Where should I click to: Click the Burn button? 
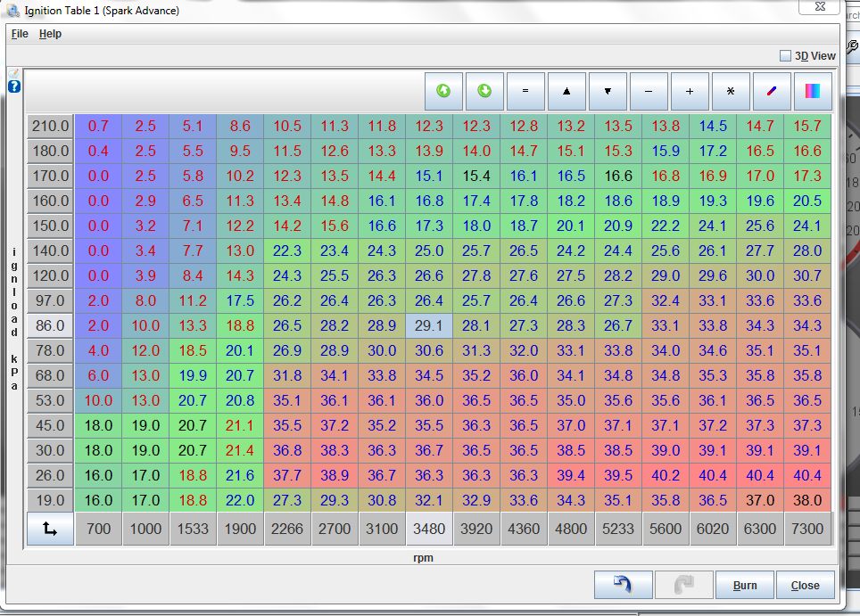tap(744, 585)
